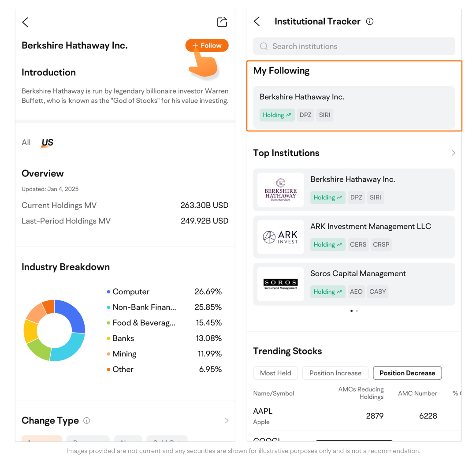
Task: Click the CERS ticker tag
Action: 358,245
